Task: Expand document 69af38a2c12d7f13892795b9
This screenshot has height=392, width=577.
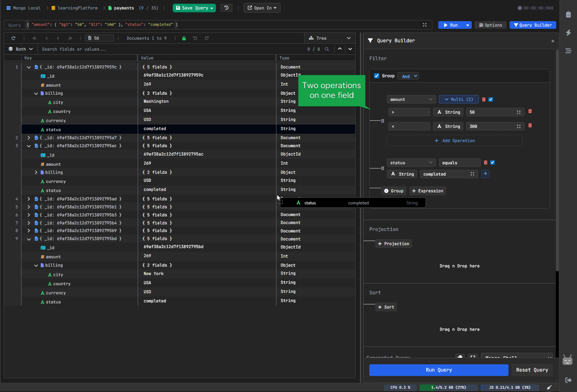Action: pos(29,231)
